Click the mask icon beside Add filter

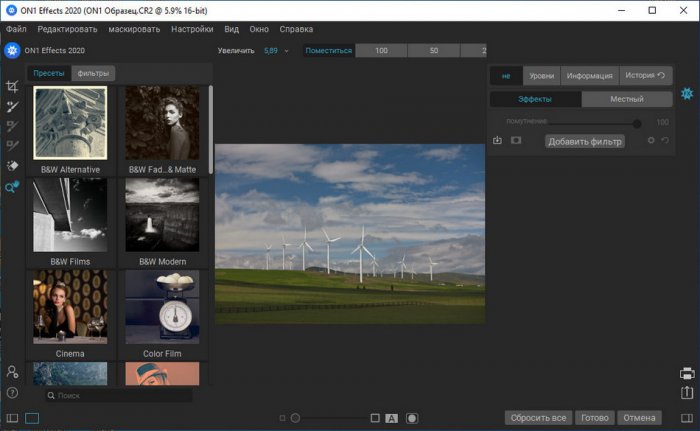[516, 141]
